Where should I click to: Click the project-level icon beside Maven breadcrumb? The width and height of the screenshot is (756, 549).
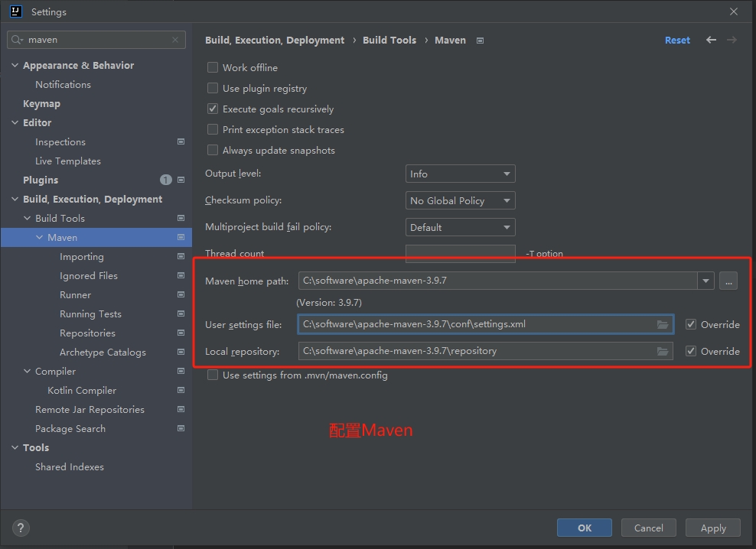481,41
